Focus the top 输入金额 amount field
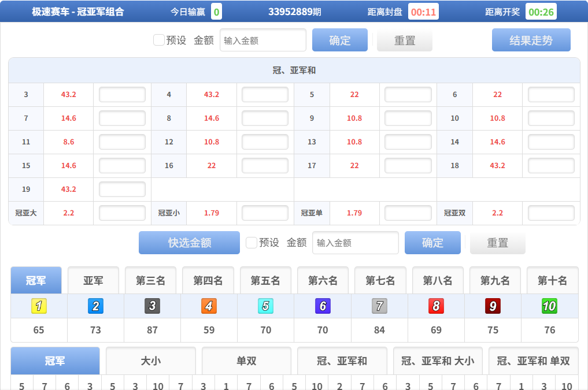588x390 pixels. click(x=262, y=40)
